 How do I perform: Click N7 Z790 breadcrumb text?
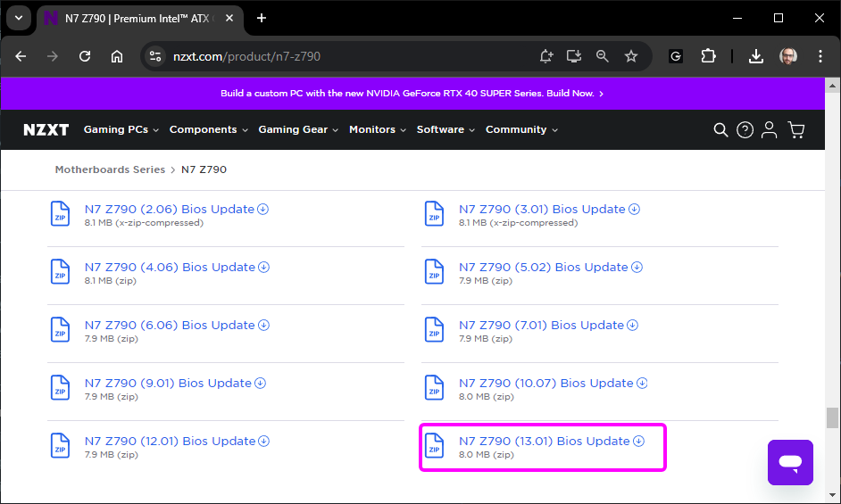click(204, 169)
